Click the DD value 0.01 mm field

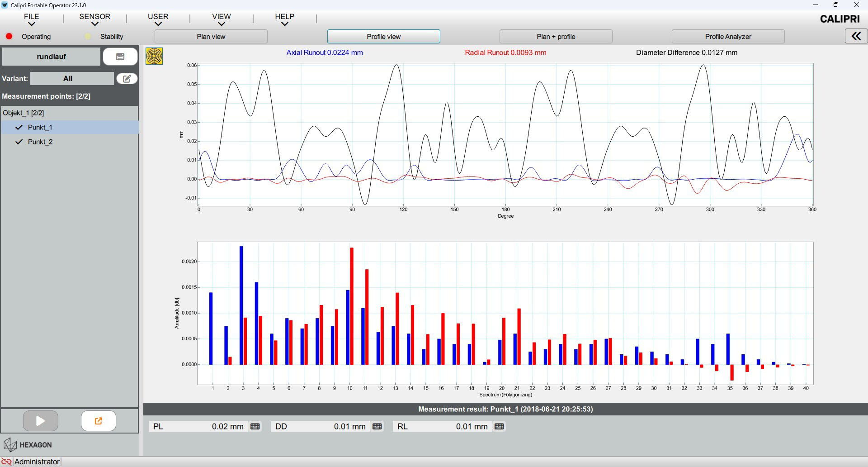coord(321,426)
